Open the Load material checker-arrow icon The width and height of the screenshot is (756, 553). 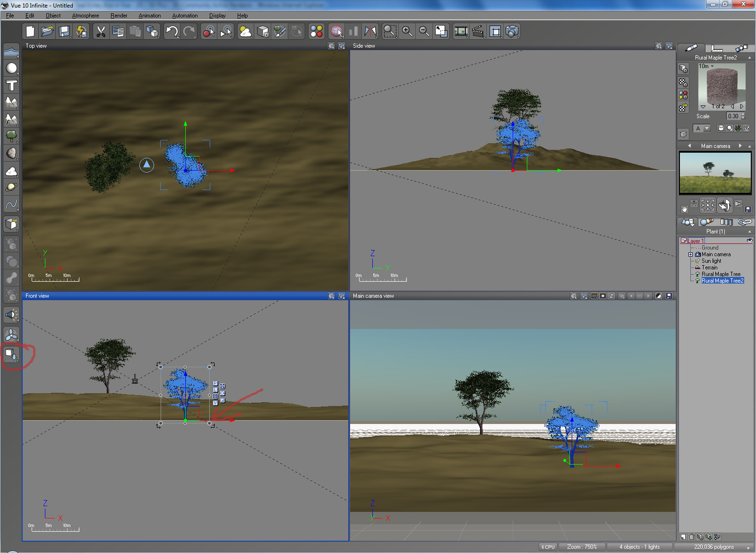(x=683, y=108)
